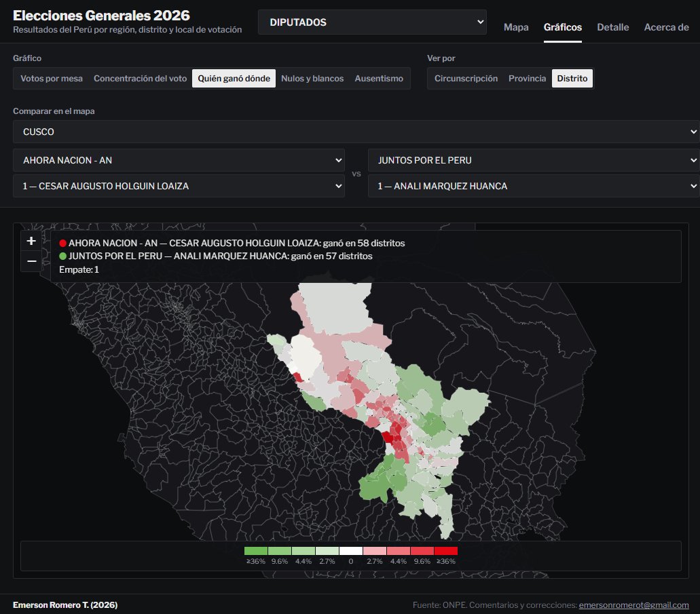View results by Distrito

pyautogui.click(x=572, y=79)
